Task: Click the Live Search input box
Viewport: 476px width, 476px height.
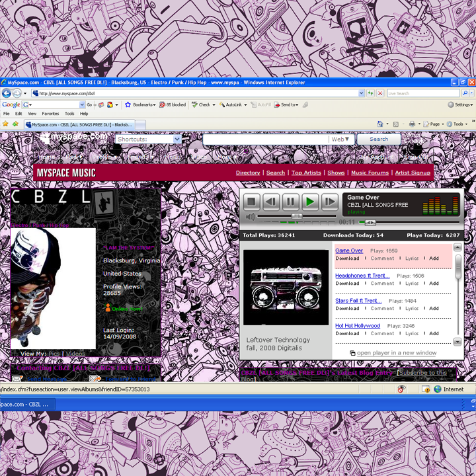Action: click(x=424, y=93)
